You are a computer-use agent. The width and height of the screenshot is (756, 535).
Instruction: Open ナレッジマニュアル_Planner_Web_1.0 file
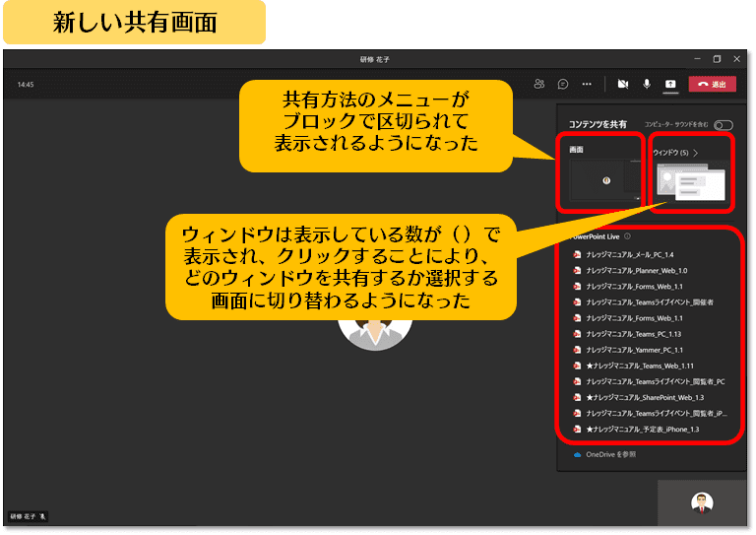637,271
